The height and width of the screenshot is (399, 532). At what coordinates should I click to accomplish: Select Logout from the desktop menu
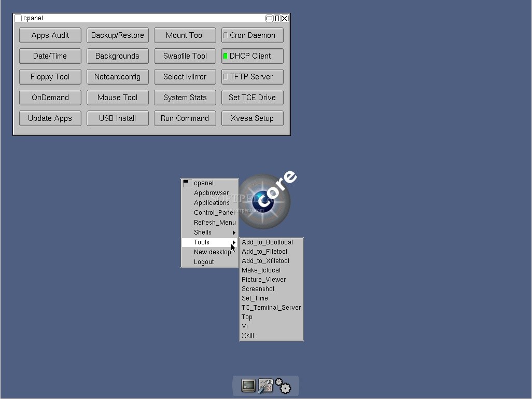[204, 262]
